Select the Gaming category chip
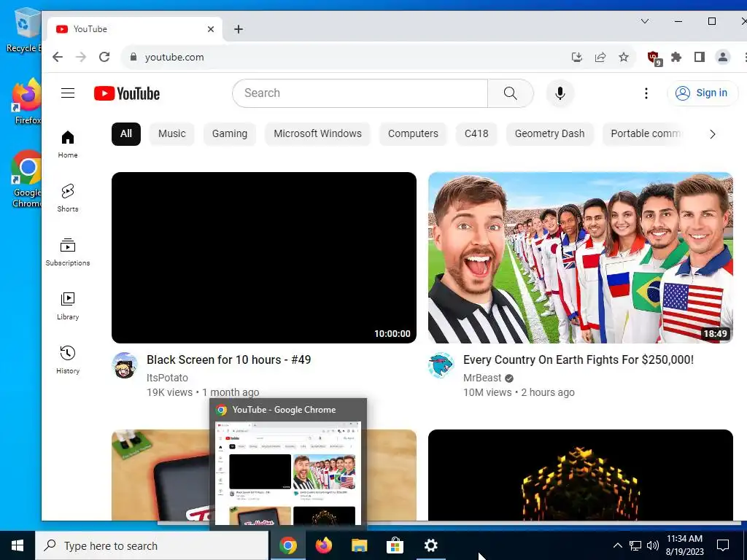This screenshot has height=560, width=747. (230, 134)
